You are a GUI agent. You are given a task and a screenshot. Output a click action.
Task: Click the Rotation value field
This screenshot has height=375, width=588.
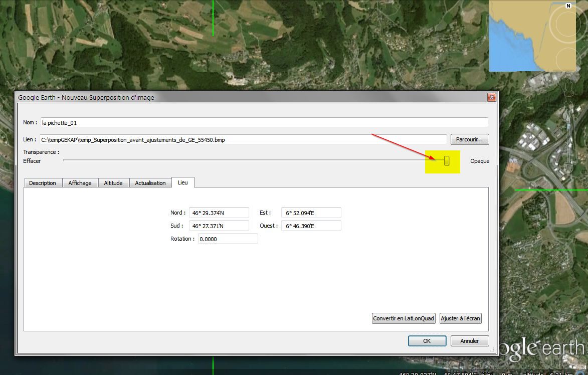tap(228, 239)
